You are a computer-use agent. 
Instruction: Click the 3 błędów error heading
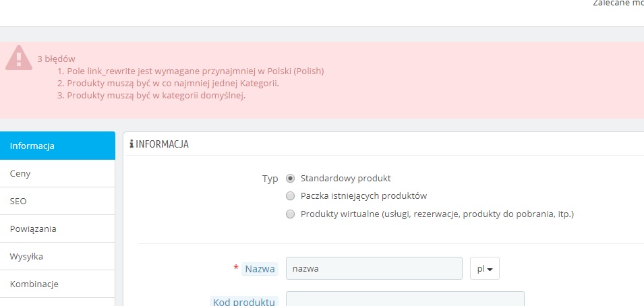pyautogui.click(x=56, y=59)
